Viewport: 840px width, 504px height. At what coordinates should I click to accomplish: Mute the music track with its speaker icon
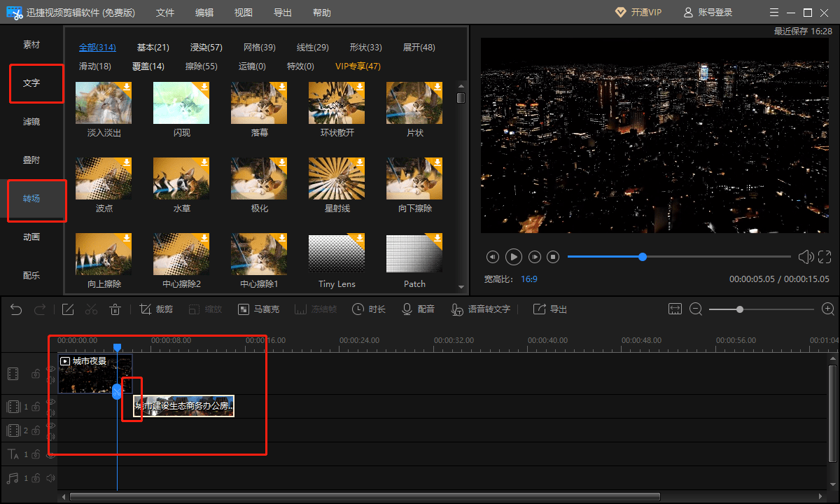(50, 478)
